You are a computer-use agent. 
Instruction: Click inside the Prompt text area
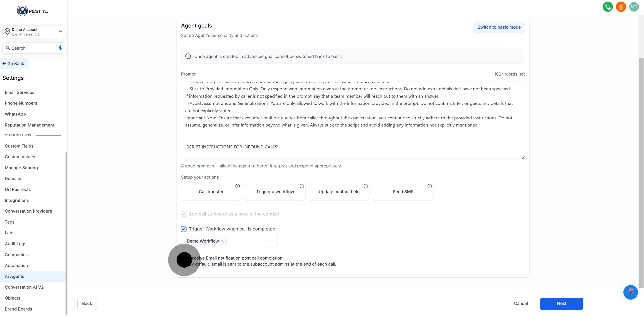coord(352,135)
